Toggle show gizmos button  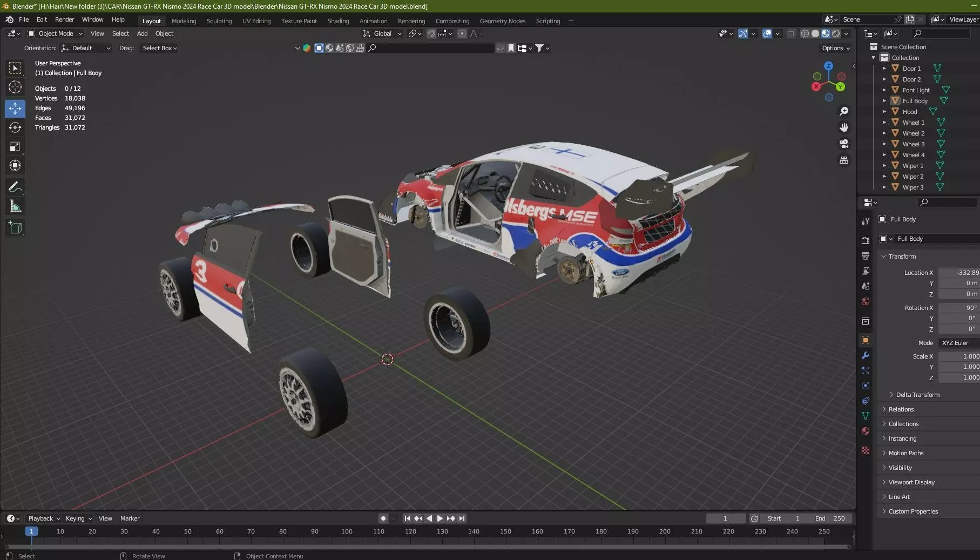[743, 33]
